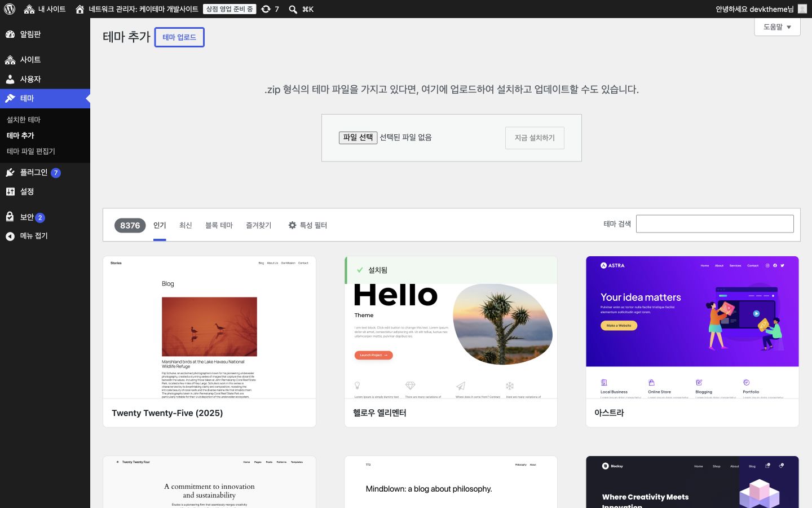Click the 테마 업로드 button
The image size is (812, 508).
point(179,37)
